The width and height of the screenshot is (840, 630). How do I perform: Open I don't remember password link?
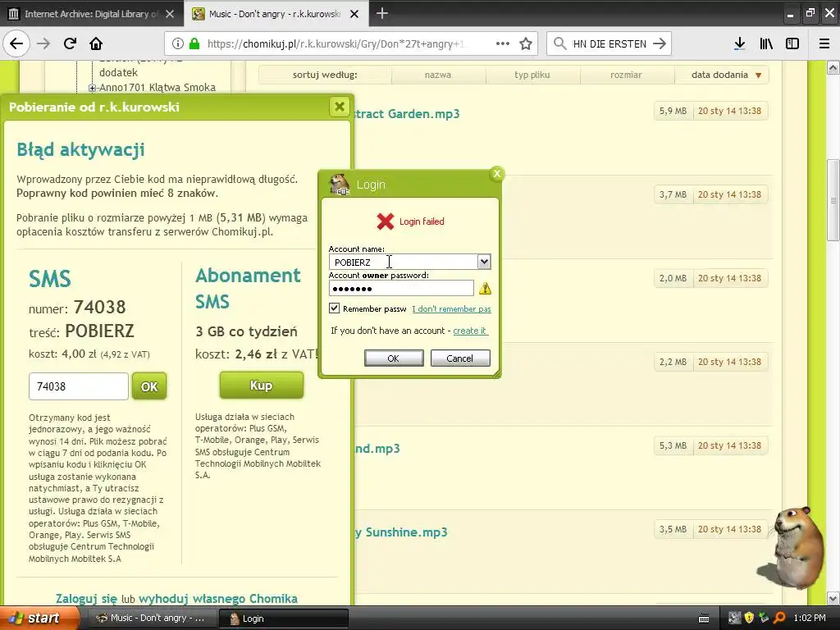[451, 308]
